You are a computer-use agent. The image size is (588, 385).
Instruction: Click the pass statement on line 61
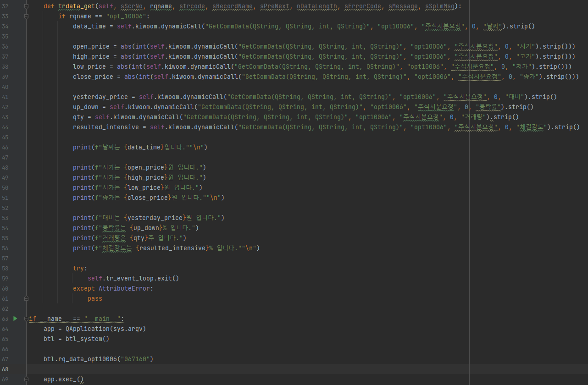point(95,298)
